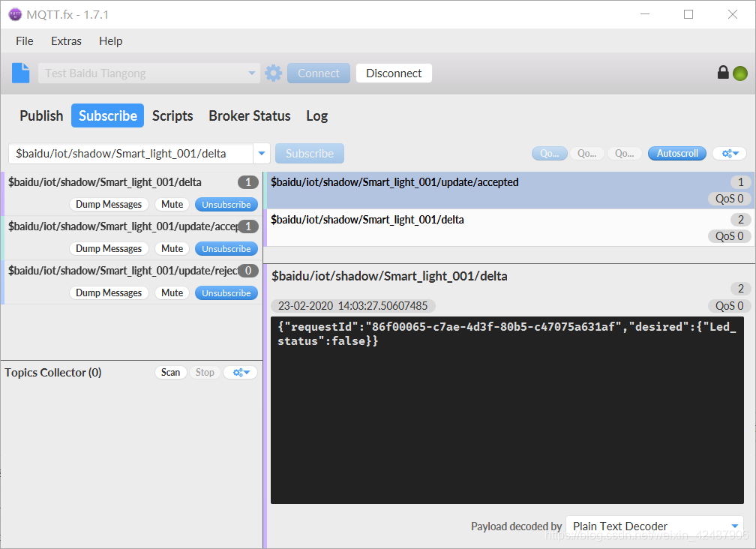The width and height of the screenshot is (756, 549).
Task: Click Scan in Topics Collector
Action: click(171, 372)
